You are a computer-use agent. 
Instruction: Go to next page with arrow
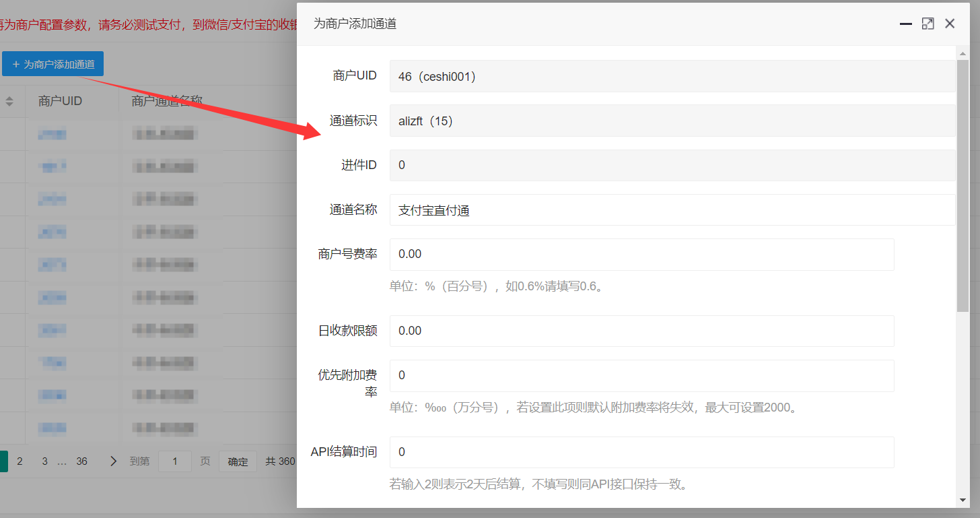[113, 461]
